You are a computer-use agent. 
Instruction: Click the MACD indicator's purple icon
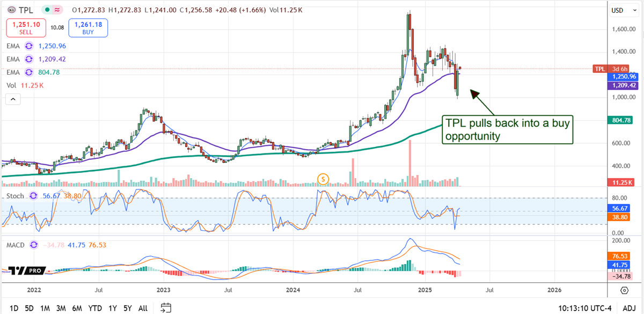click(x=33, y=245)
